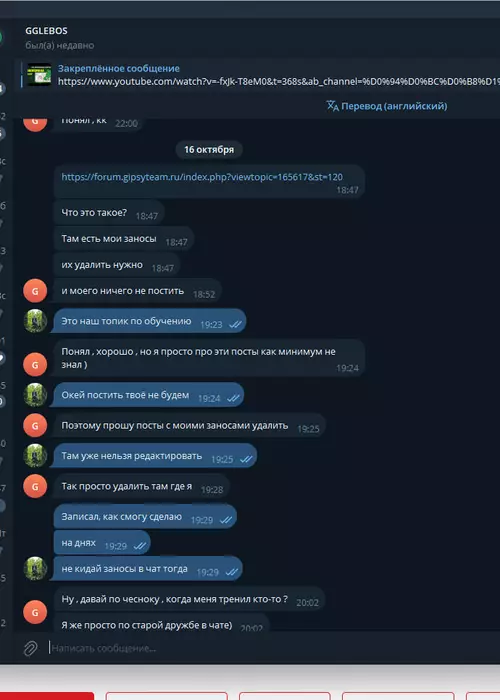Click the translate icon beside Перевод
Screen dimensions: 500x700
click(x=333, y=106)
